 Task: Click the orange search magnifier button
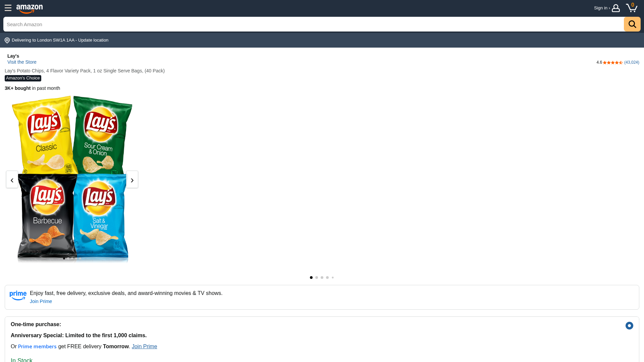632,24
